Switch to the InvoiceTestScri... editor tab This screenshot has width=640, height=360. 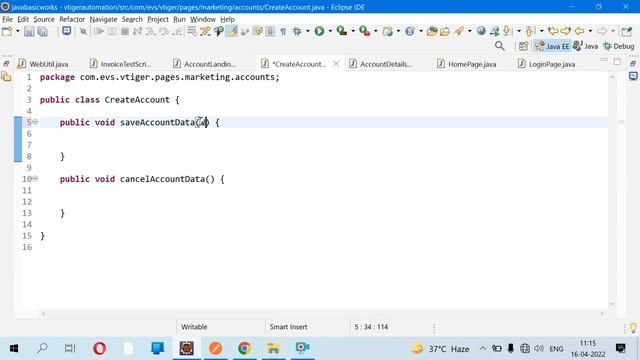pos(121,64)
